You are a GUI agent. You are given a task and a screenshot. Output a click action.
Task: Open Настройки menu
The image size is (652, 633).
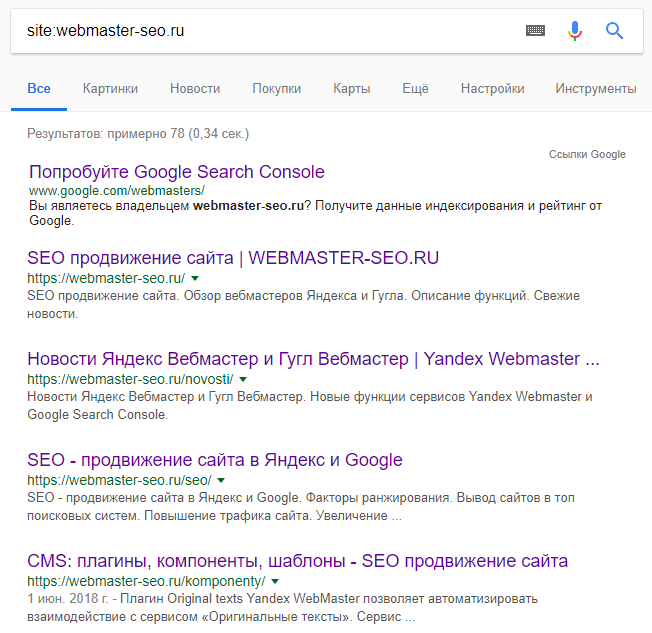click(x=492, y=88)
